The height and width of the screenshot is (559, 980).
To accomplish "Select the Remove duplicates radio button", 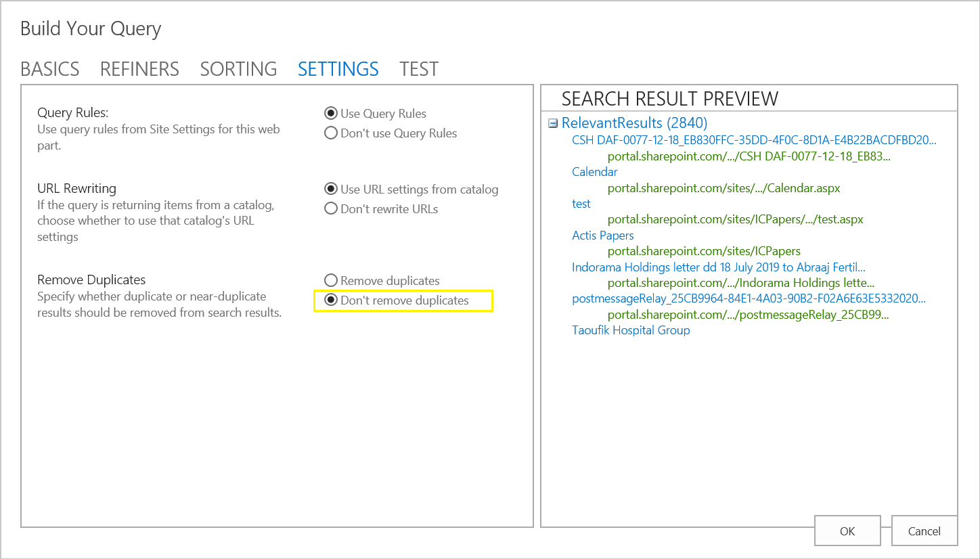I will coord(331,281).
